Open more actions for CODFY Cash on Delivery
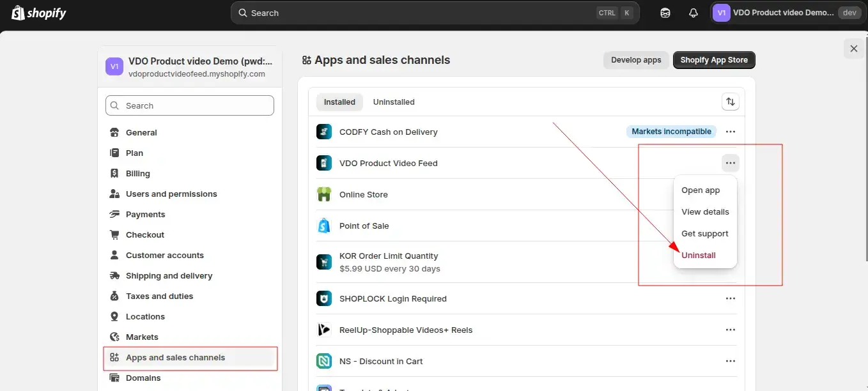This screenshot has width=868, height=391. pos(731,132)
